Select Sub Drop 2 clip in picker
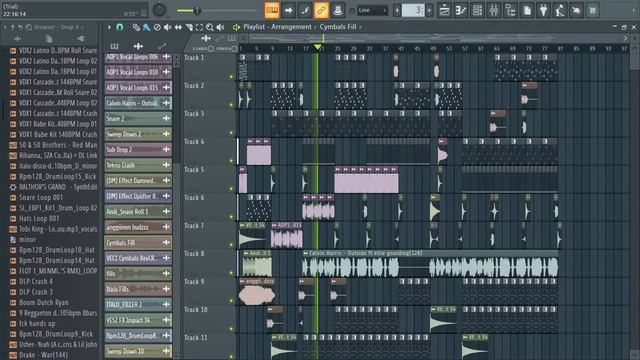The height and width of the screenshot is (360, 640). (x=138, y=150)
